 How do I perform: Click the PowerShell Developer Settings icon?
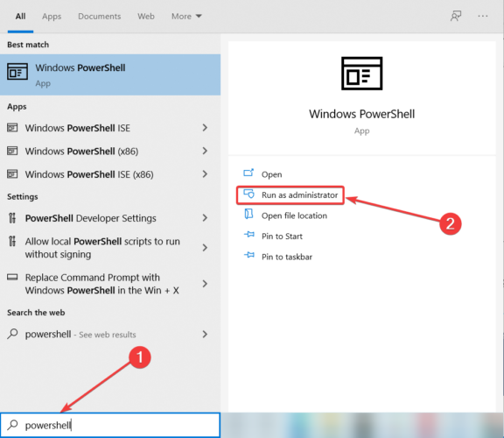(12, 218)
